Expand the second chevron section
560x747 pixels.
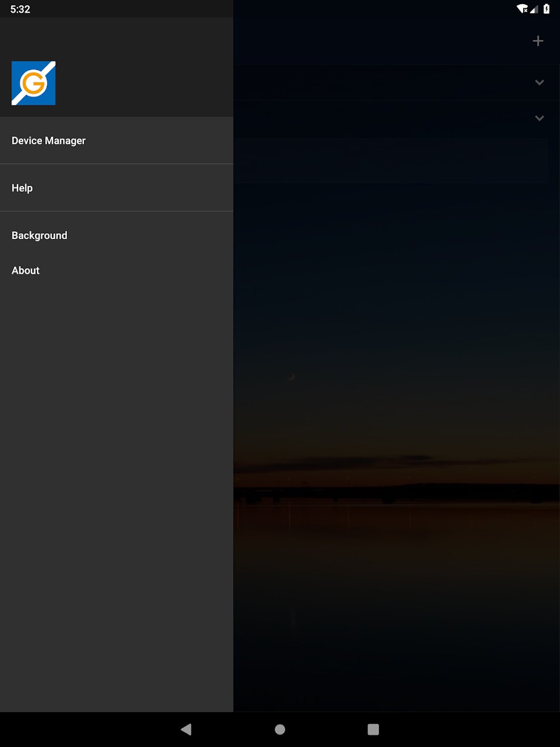point(539,118)
